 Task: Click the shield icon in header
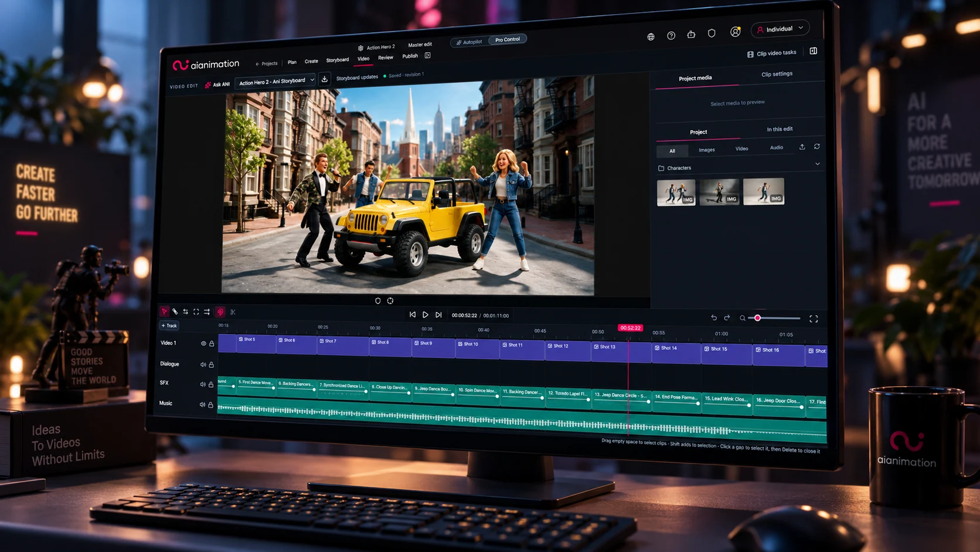(x=712, y=33)
